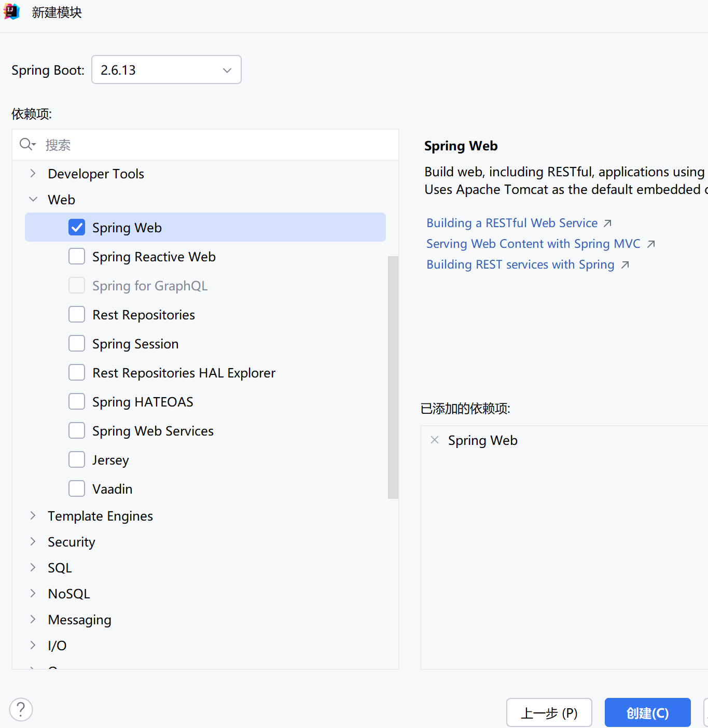Click the 上一步 (P) previous button

(549, 713)
